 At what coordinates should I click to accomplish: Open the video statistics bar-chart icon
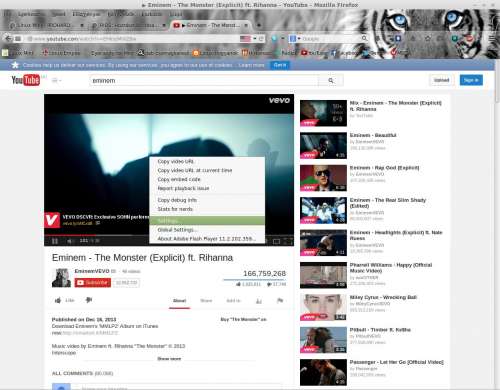coord(259,301)
